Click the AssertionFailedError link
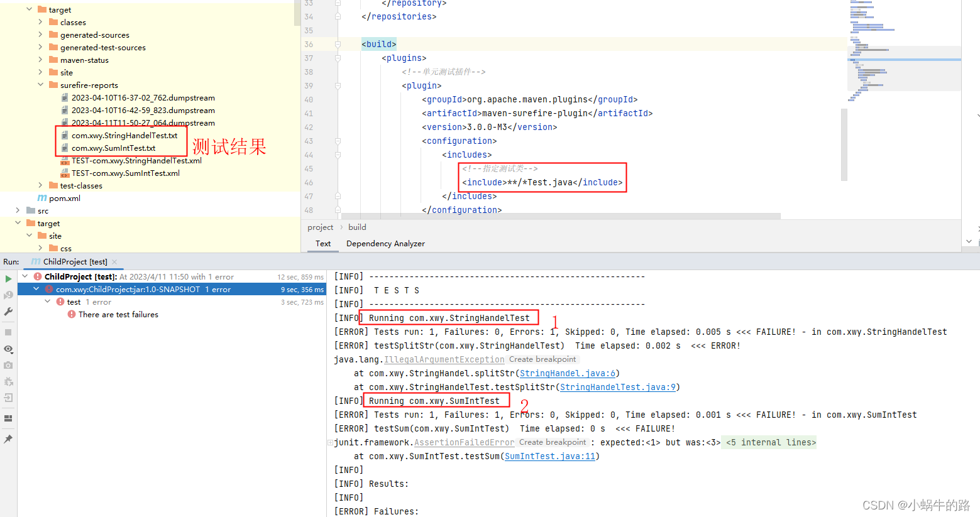 [x=465, y=442]
